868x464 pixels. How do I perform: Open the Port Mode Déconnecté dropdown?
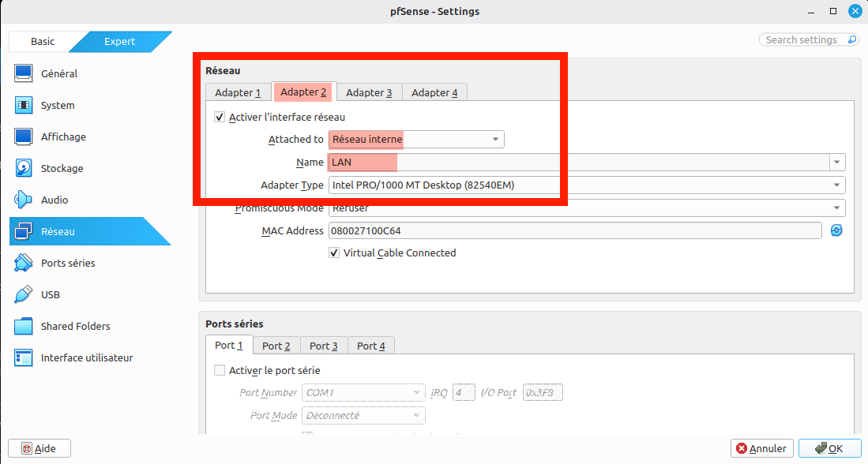(363, 415)
